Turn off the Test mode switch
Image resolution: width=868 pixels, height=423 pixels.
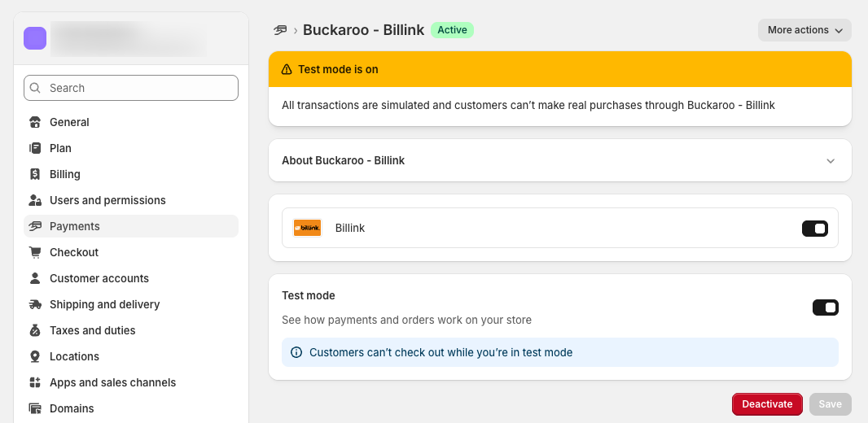click(x=825, y=307)
